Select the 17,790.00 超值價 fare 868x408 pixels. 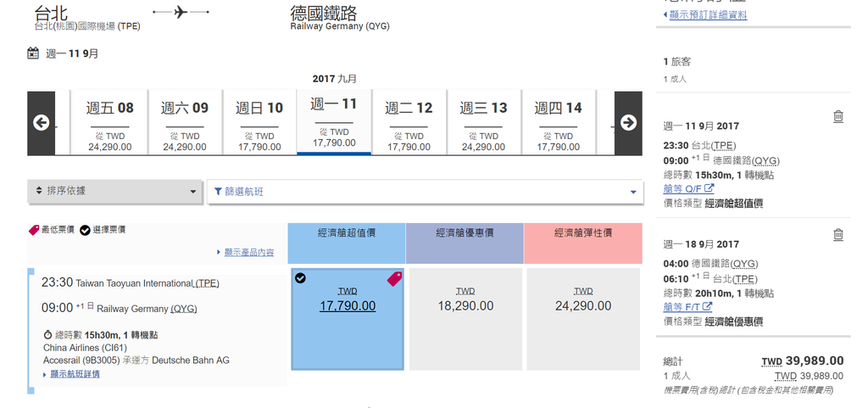(348, 319)
